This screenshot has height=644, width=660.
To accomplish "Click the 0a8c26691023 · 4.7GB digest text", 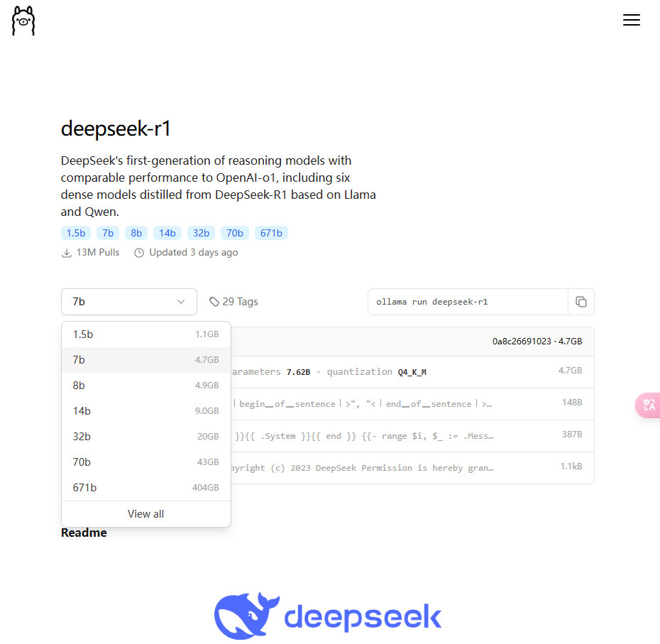I will tap(537, 341).
